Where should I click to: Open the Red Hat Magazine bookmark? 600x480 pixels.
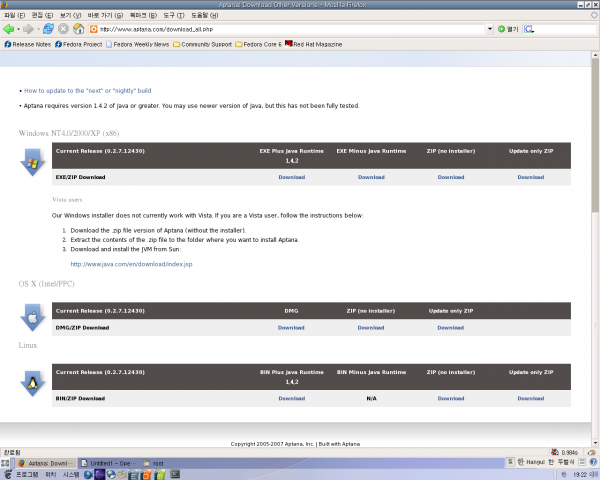point(313,44)
